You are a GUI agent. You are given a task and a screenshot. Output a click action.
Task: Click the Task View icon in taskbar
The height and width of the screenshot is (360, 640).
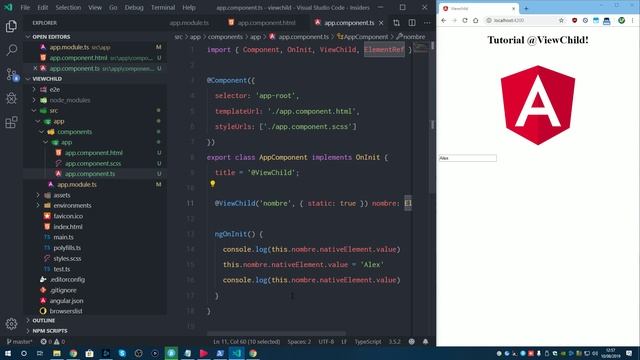(40, 353)
